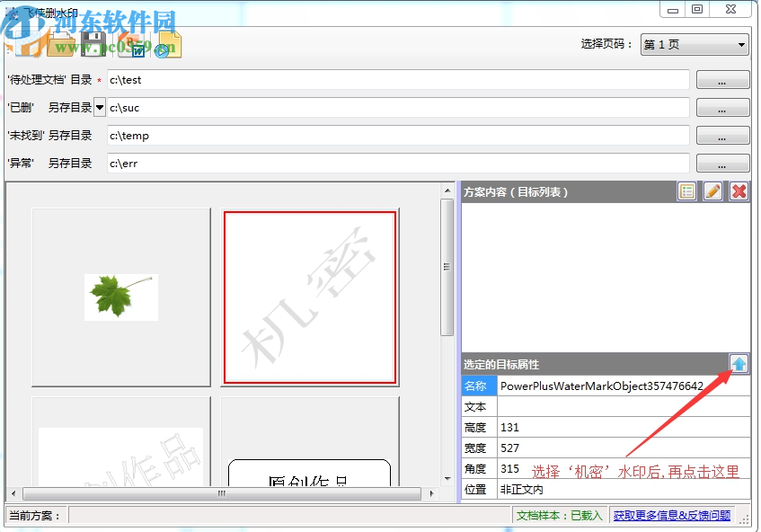
Task: Click the preview horizontal scrollbar thumb
Action: [222, 493]
